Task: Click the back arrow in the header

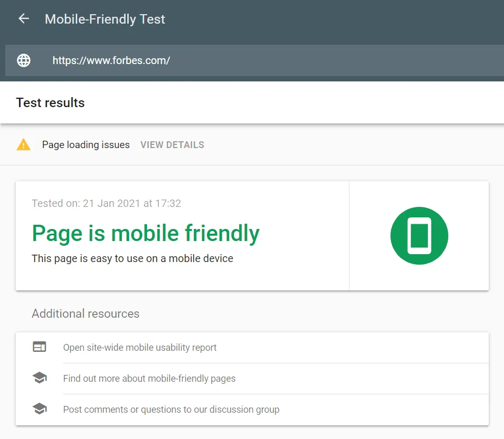Action: point(24,19)
